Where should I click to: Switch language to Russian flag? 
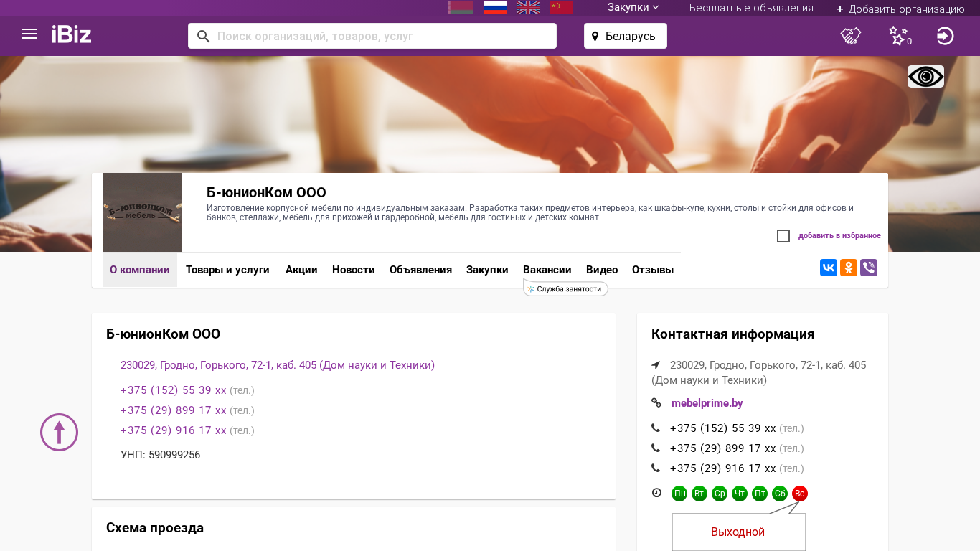495,8
